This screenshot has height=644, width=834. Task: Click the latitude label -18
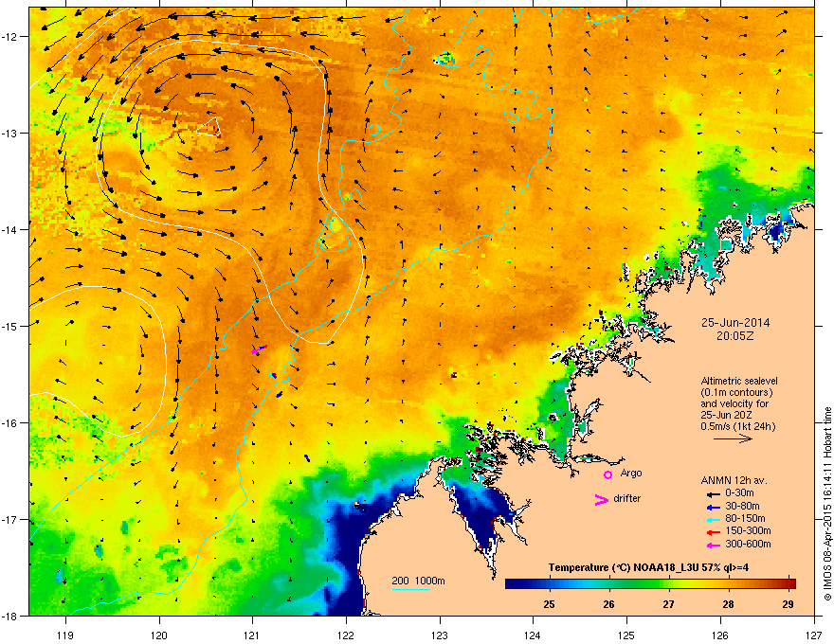9,616
